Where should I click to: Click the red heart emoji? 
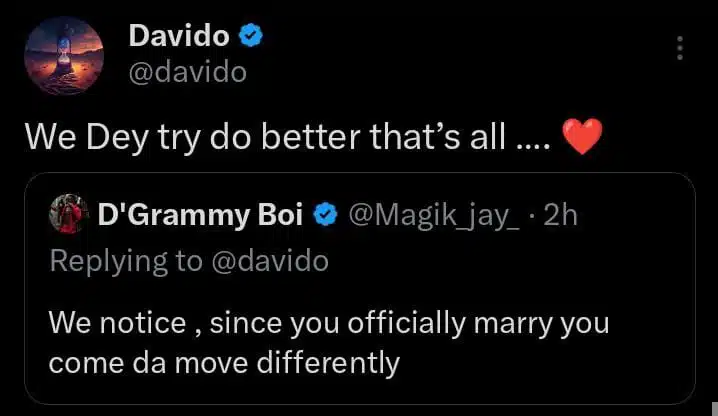point(583,135)
